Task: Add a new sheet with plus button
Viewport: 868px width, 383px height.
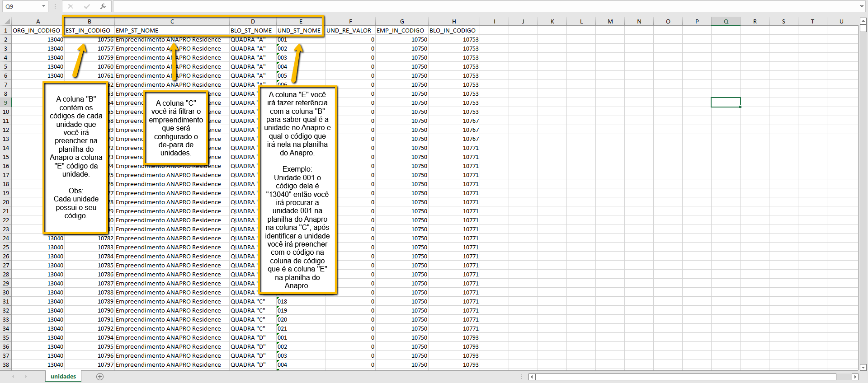Action: (100, 377)
